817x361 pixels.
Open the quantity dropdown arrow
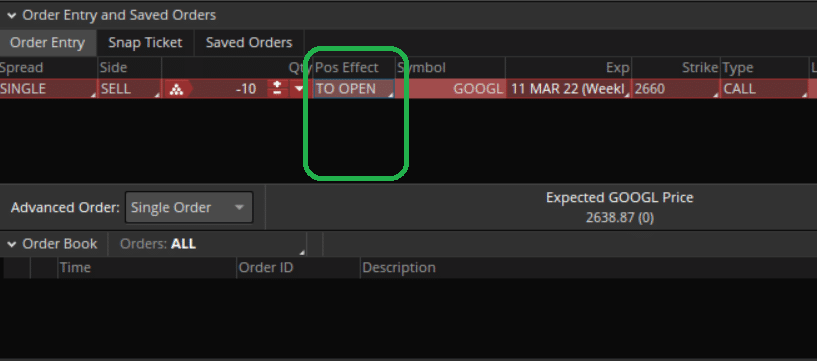[x=299, y=89]
